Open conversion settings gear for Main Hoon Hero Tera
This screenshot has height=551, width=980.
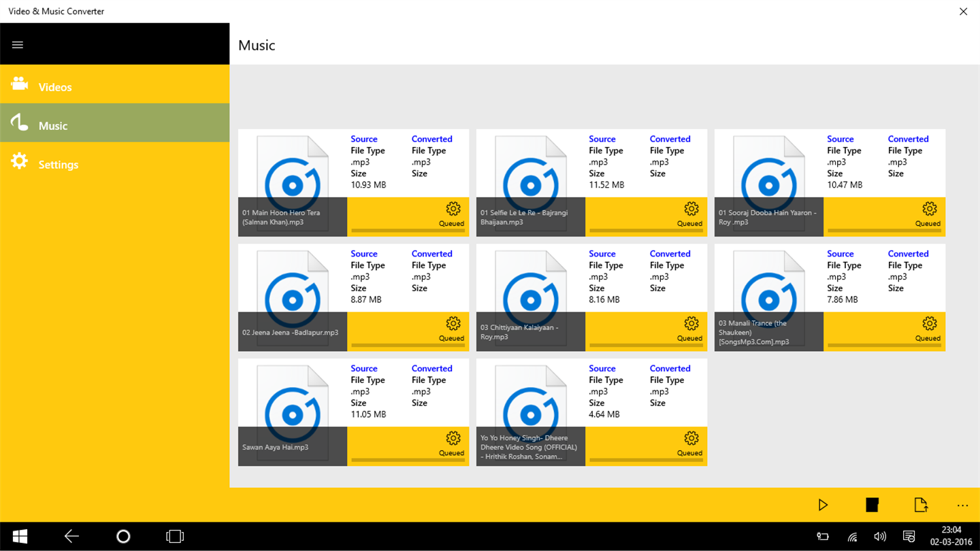[453, 209]
